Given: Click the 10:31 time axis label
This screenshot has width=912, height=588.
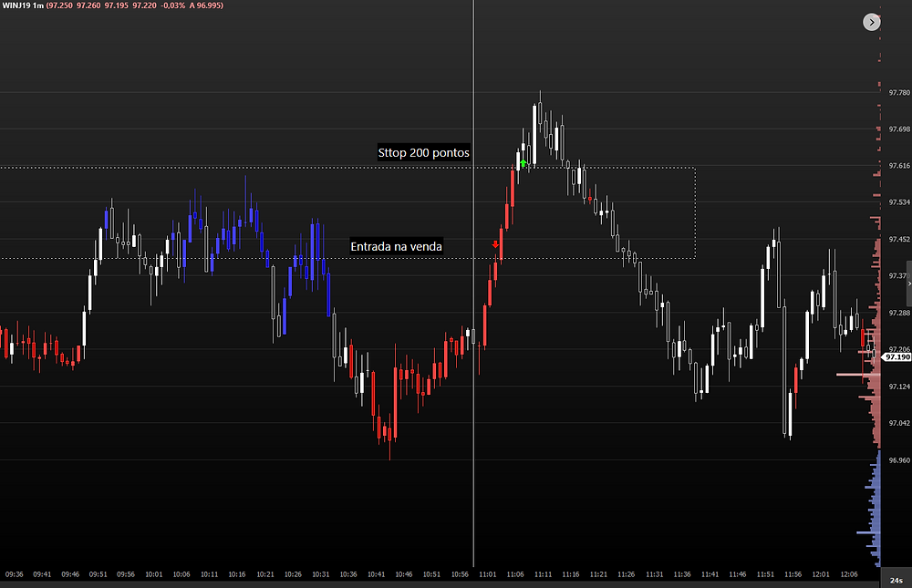Looking at the screenshot, I should (x=320, y=574).
